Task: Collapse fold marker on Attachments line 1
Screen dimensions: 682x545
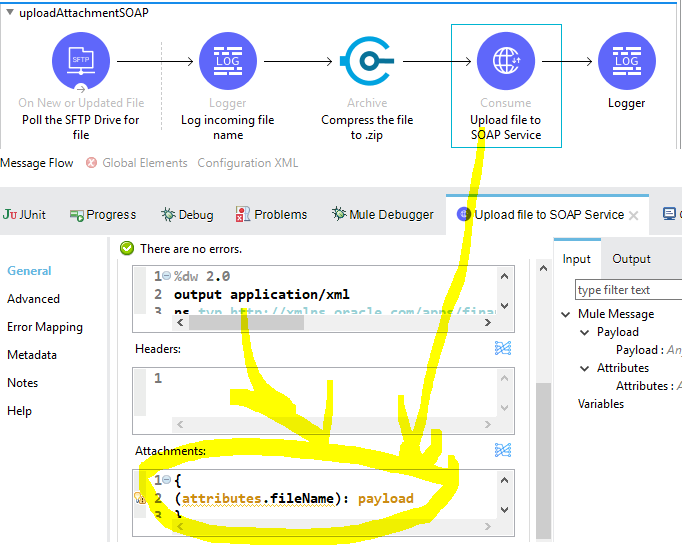Action: (167, 480)
